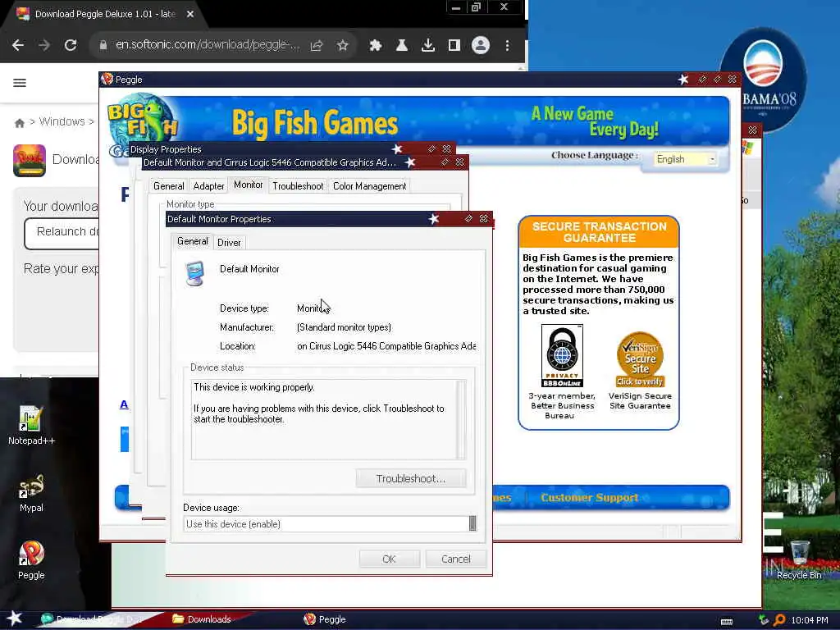
Task: Select General tab in Cirrus Logic dialog
Action: click(x=169, y=186)
